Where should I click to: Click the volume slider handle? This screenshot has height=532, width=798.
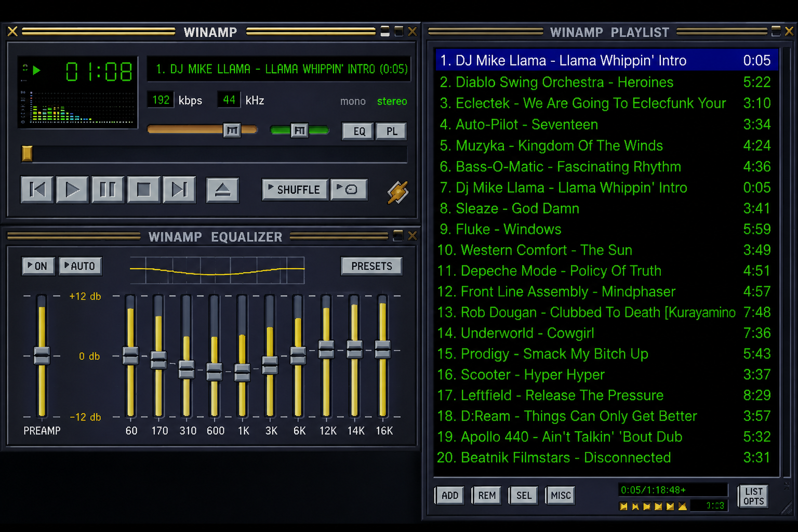(232, 130)
